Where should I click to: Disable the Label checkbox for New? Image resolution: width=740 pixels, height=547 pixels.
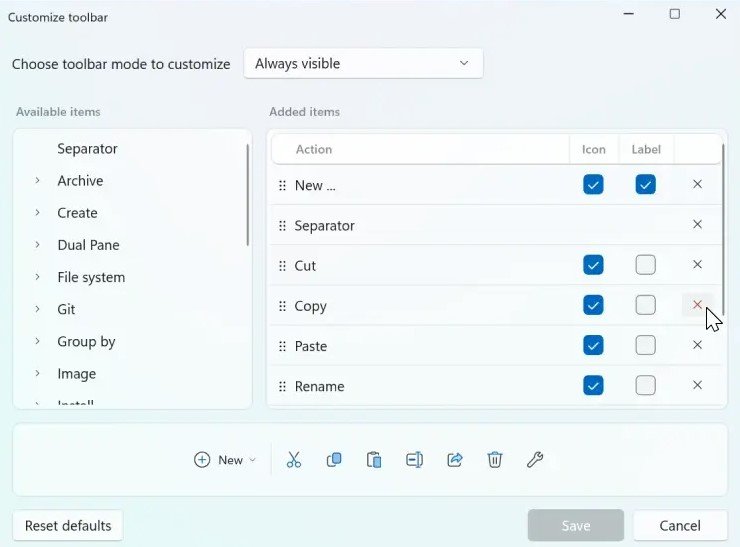click(646, 184)
